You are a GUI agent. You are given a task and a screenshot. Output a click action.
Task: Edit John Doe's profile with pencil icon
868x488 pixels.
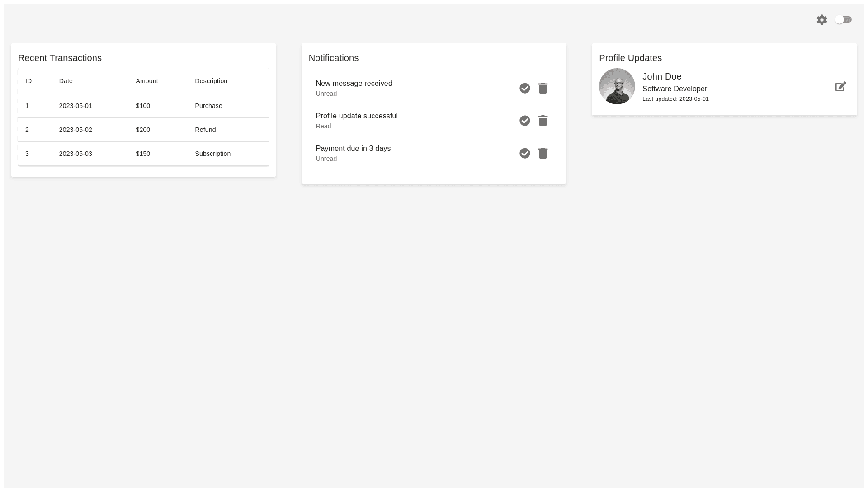(840, 86)
